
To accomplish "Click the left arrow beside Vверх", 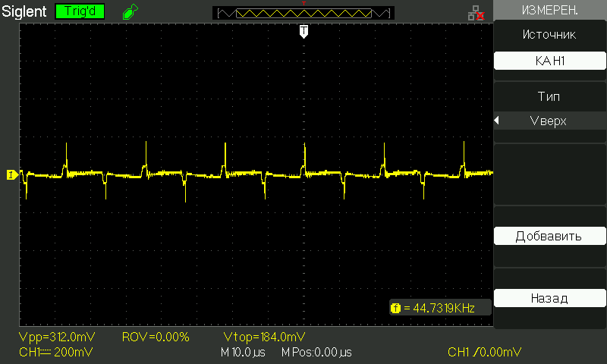I will click(x=497, y=121).
